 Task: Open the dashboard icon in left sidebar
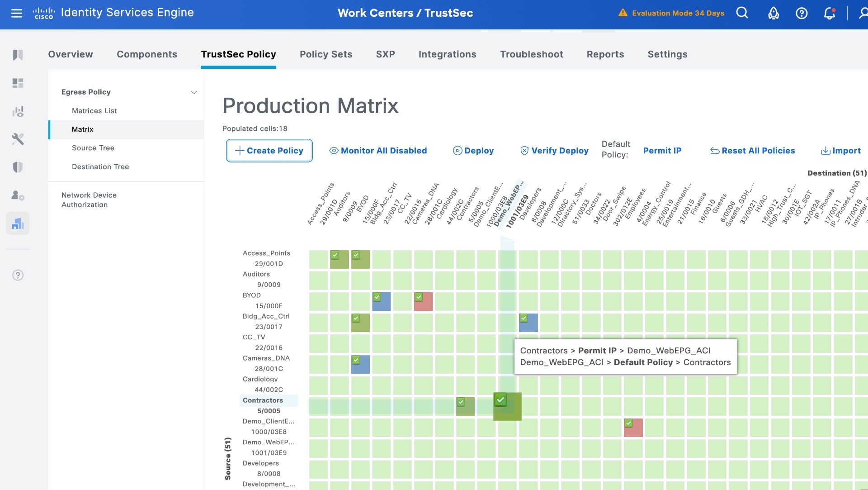coord(18,83)
